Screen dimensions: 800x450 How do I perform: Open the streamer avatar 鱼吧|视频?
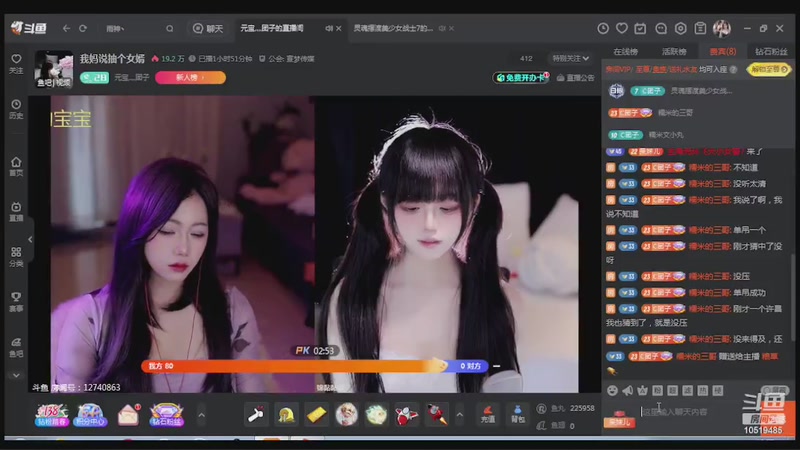pos(54,69)
